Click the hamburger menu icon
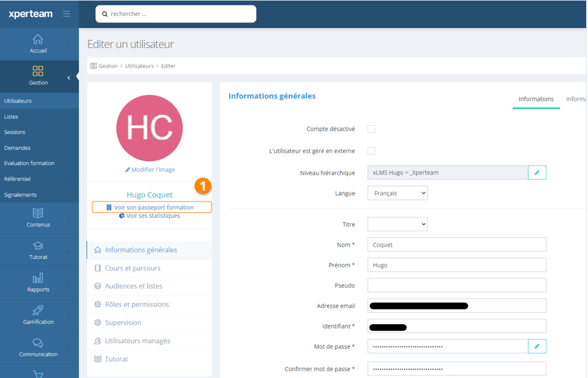The height and width of the screenshot is (378, 588). point(66,13)
